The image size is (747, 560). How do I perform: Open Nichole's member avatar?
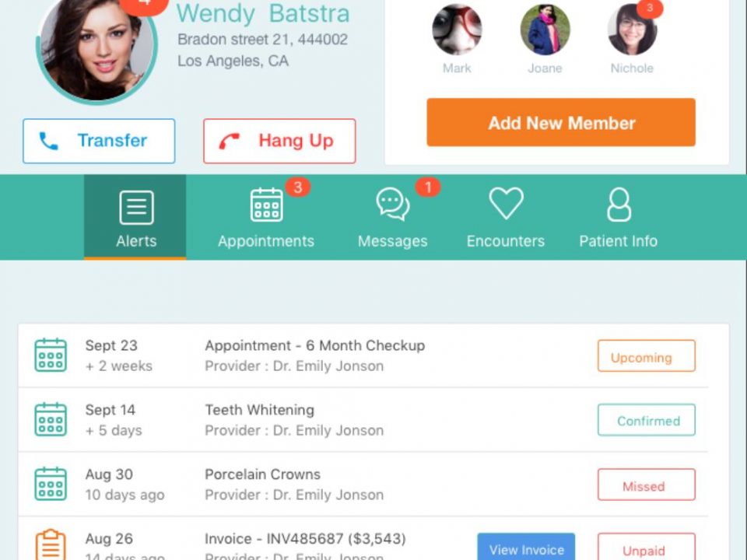point(632,30)
